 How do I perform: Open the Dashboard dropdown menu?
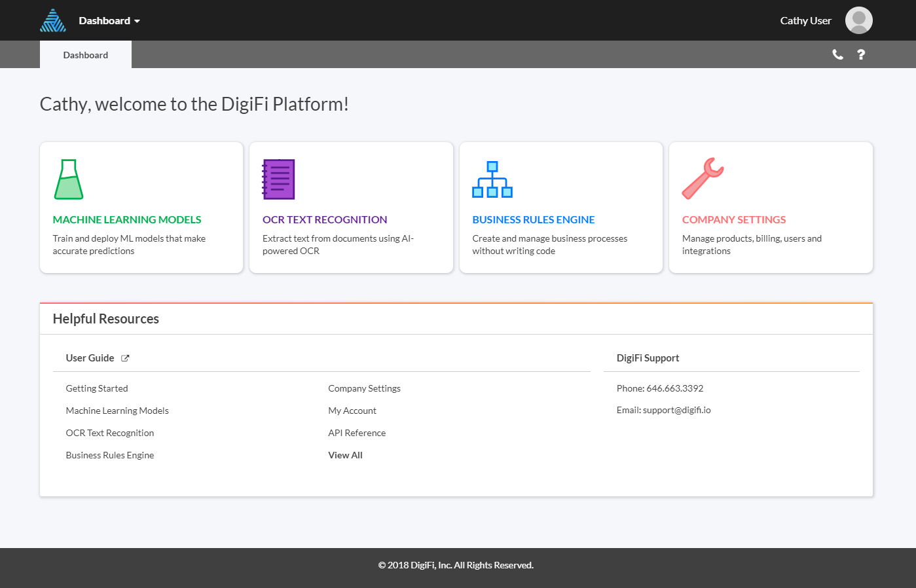(109, 21)
